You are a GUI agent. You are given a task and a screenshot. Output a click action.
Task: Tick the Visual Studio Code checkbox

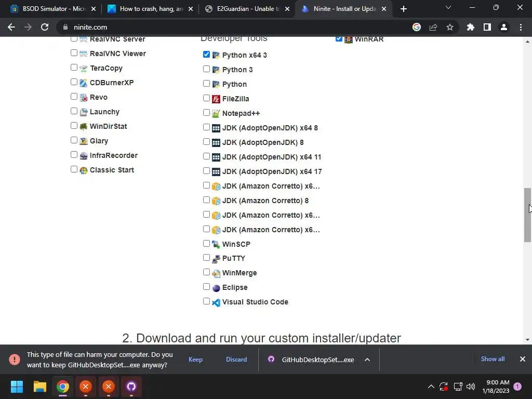click(206, 301)
